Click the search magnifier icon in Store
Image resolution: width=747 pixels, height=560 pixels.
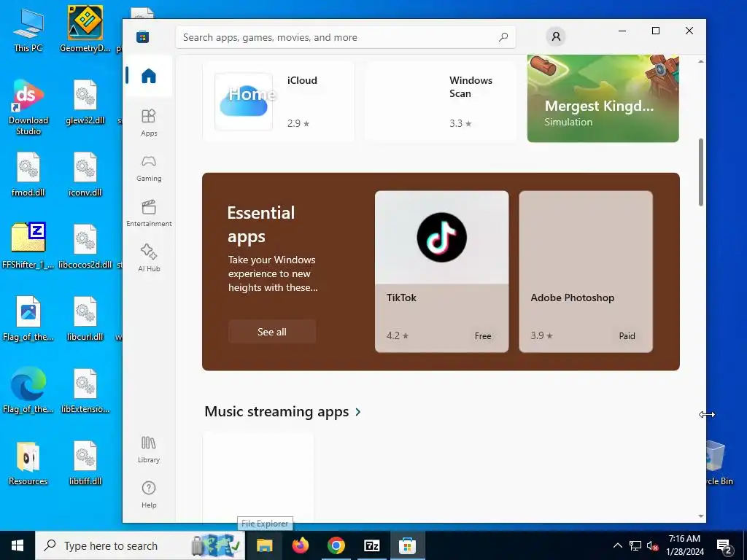(503, 37)
